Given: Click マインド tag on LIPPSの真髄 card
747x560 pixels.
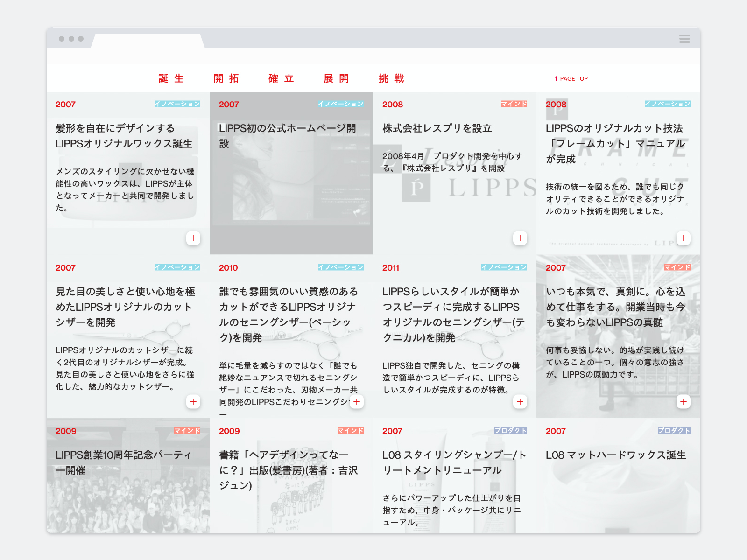Looking at the screenshot, I should [x=677, y=267].
